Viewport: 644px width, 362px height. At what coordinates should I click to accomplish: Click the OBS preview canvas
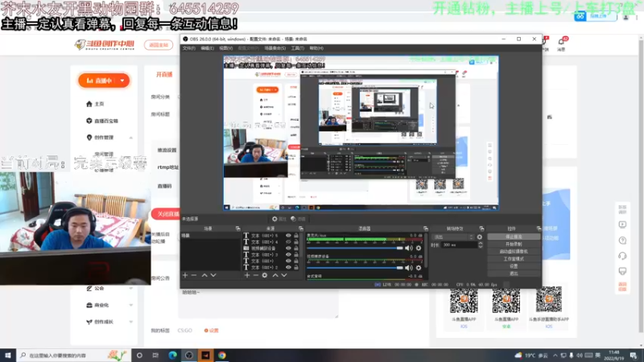[361, 133]
